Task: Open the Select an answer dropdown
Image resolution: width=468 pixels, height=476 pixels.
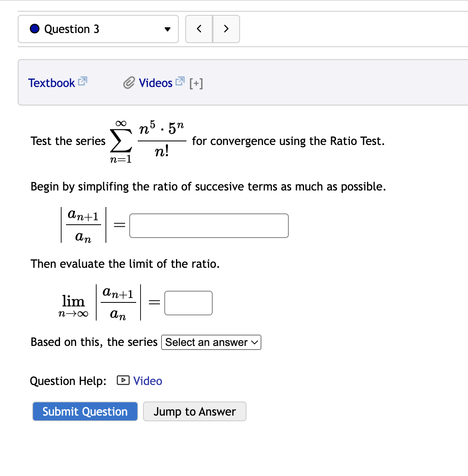Action: [211, 342]
